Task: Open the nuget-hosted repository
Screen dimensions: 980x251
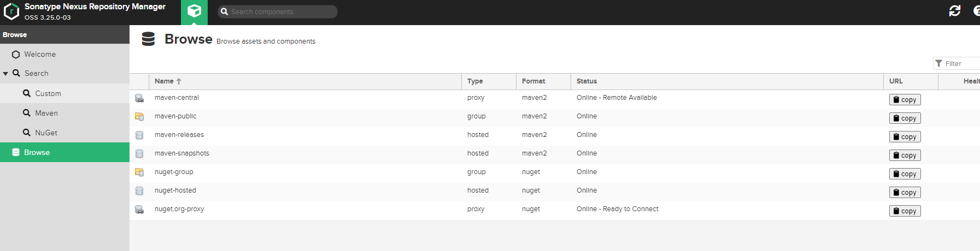Action: (x=175, y=190)
